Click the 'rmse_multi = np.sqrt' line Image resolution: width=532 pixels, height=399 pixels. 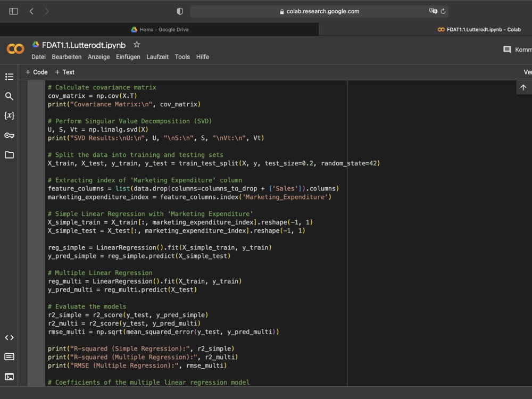[x=163, y=332]
